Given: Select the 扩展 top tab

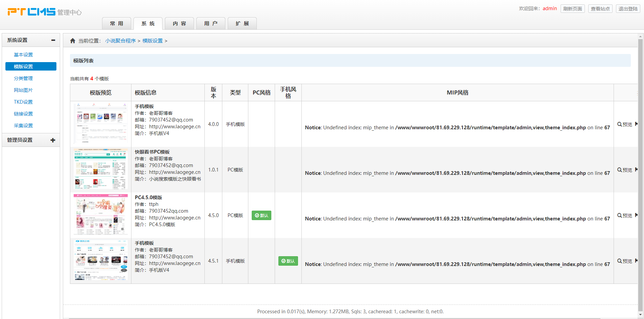Looking at the screenshot, I should [x=242, y=24].
